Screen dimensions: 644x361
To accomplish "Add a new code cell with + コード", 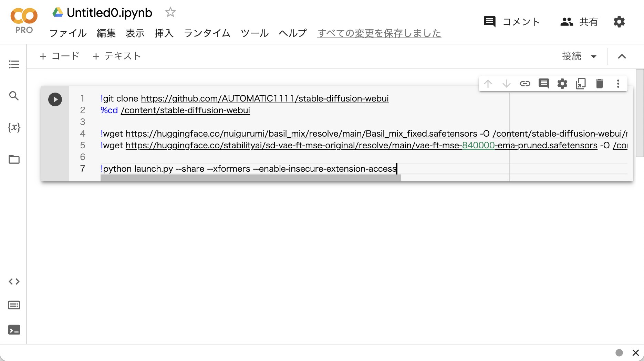I will tap(59, 56).
